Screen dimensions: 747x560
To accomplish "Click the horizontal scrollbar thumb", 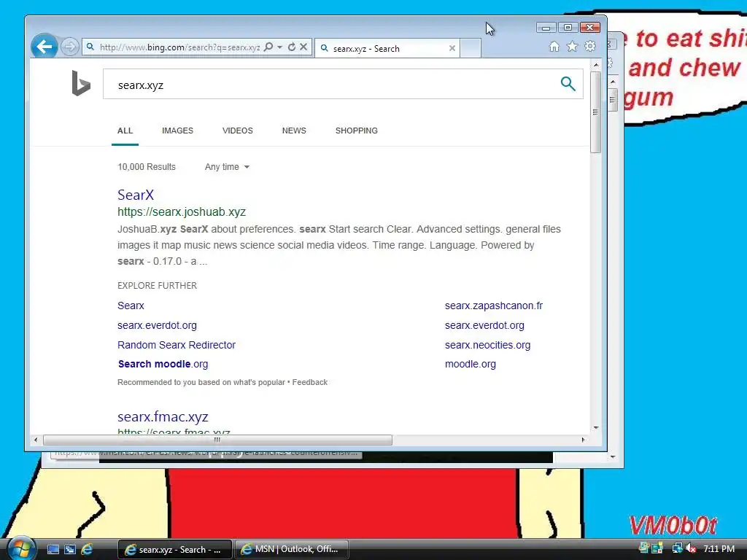I will click(x=217, y=440).
